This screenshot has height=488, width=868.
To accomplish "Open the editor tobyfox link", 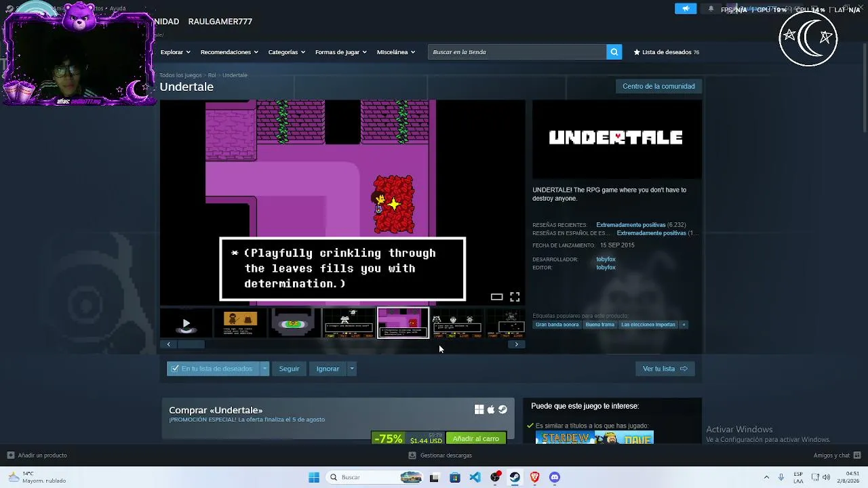I will tap(606, 268).
